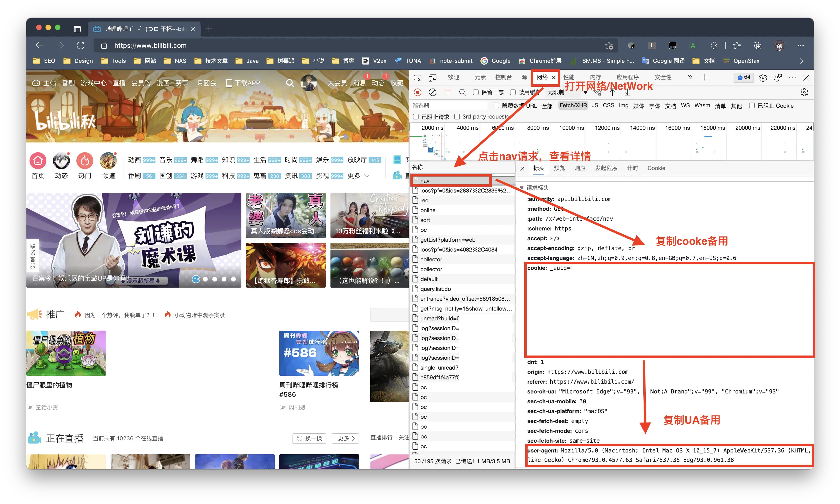Image resolution: width=840 pixels, height=504 pixels.
Task: Open the 控制台 DevTools tab
Action: [503, 78]
